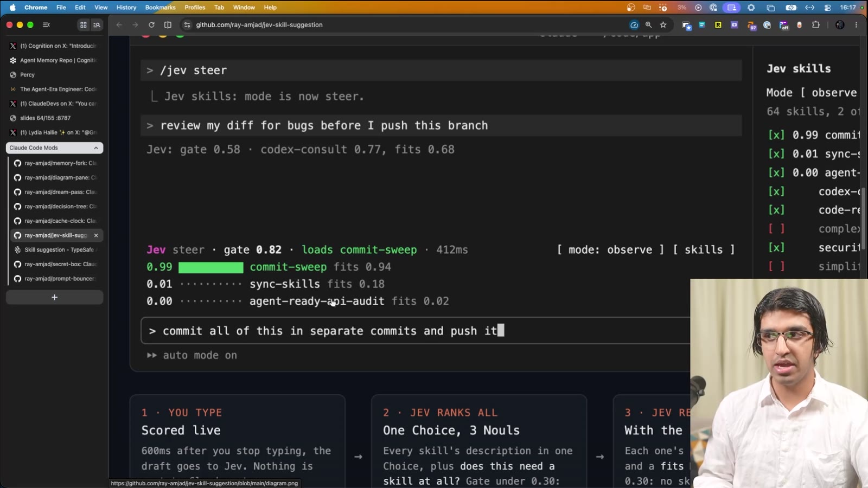
Task: Toggle the codex- skill checkbox
Action: click(776, 191)
